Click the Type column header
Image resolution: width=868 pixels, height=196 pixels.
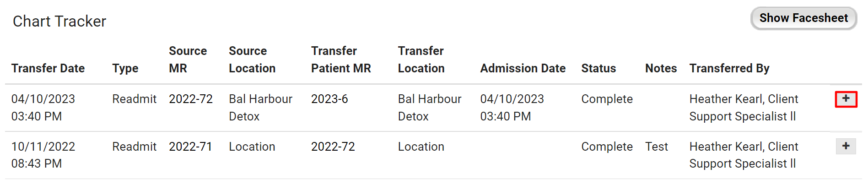coord(125,68)
